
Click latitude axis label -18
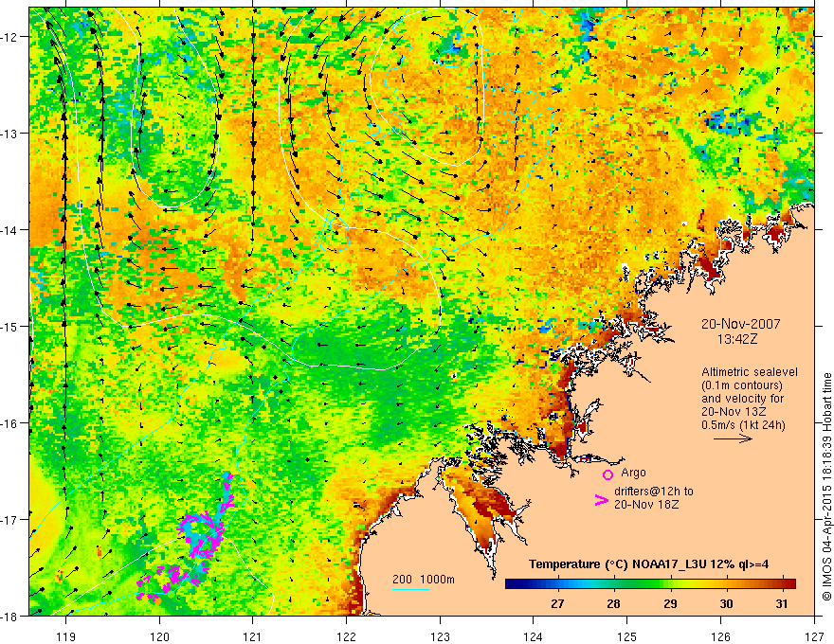10,616
